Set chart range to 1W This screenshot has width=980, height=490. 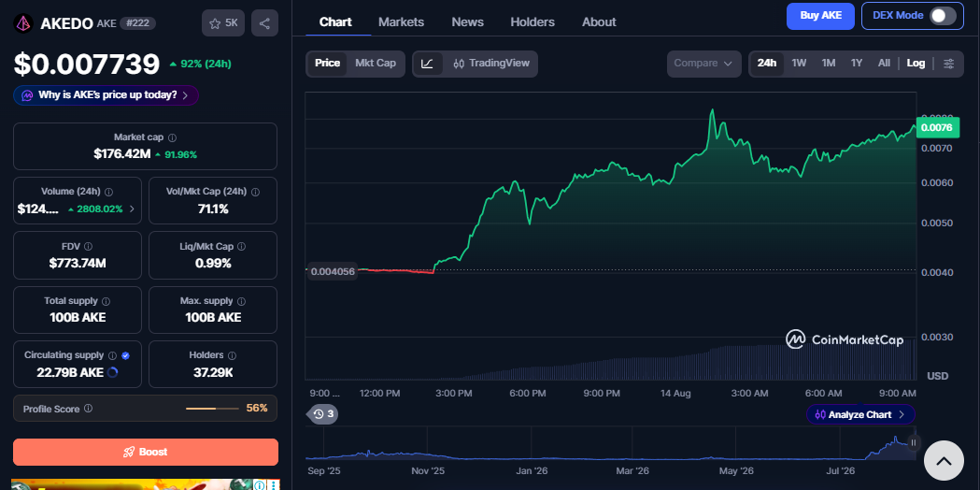pyautogui.click(x=799, y=64)
